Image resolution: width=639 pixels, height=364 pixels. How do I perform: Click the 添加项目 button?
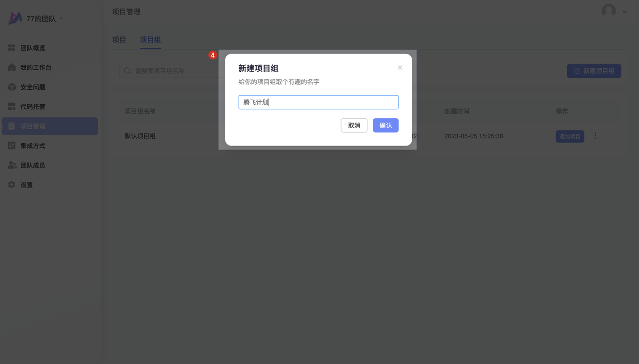click(570, 137)
